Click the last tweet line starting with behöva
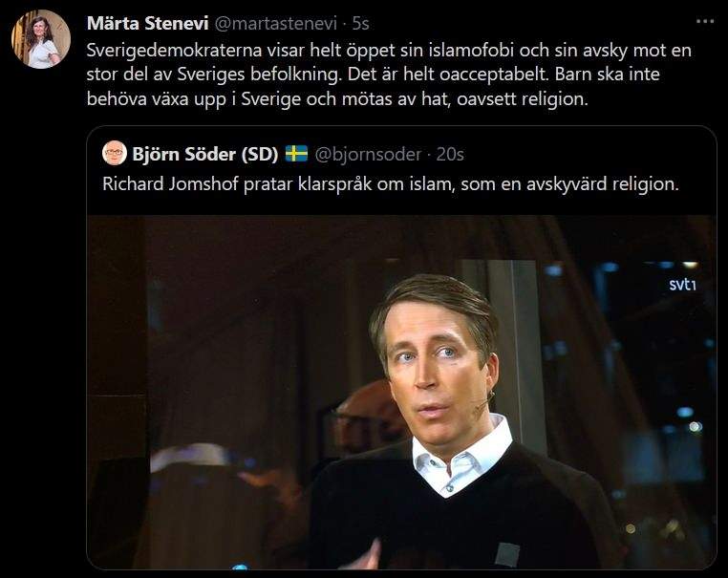This screenshot has width=728, height=578. tap(337, 99)
